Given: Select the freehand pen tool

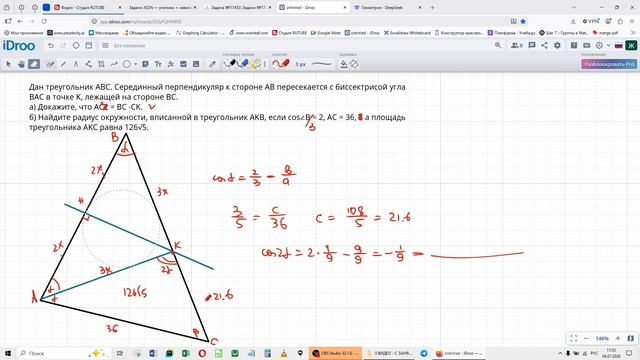Looking at the screenshot, I should [x=50, y=64].
